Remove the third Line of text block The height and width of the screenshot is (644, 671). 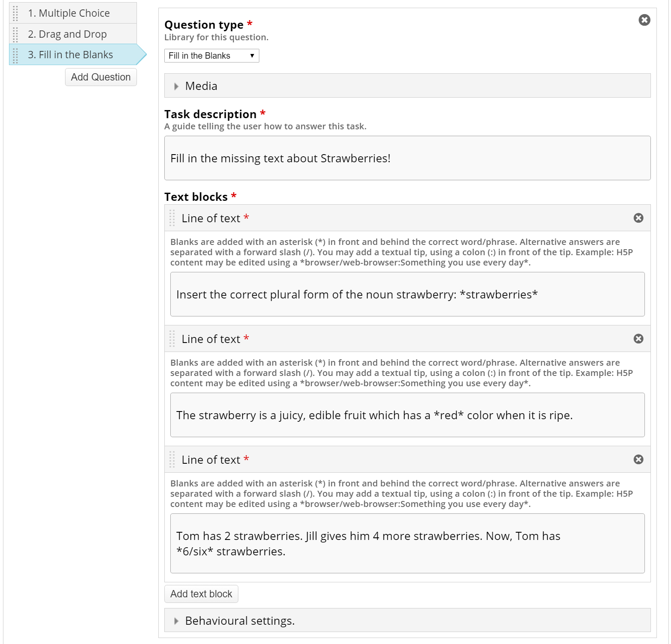coord(638,459)
